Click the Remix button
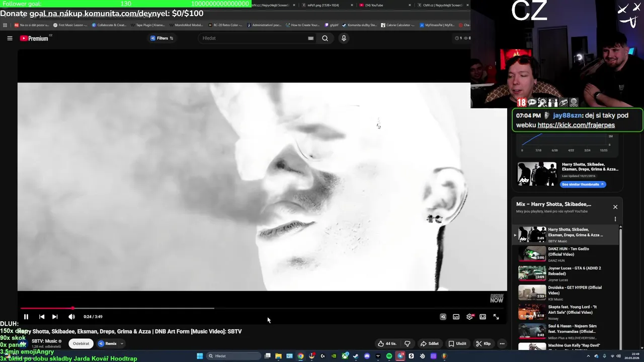Image resolution: width=644 pixels, height=362 pixels. tap(108, 343)
